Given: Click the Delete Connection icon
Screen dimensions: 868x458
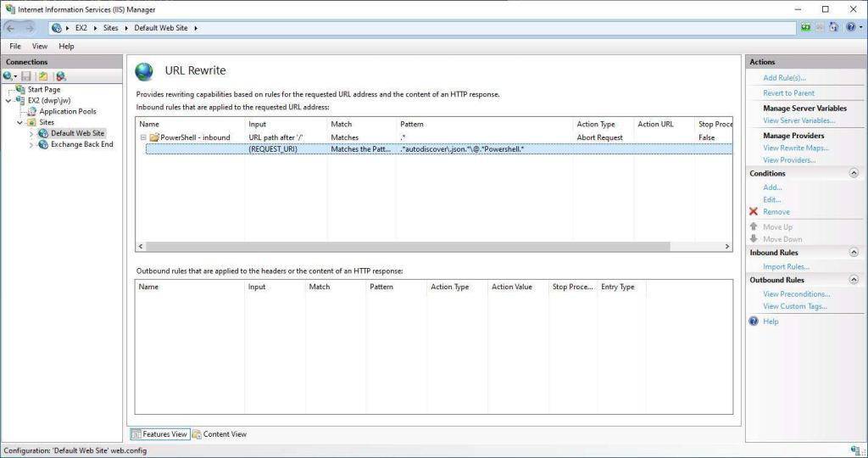Looking at the screenshot, I should (60, 76).
